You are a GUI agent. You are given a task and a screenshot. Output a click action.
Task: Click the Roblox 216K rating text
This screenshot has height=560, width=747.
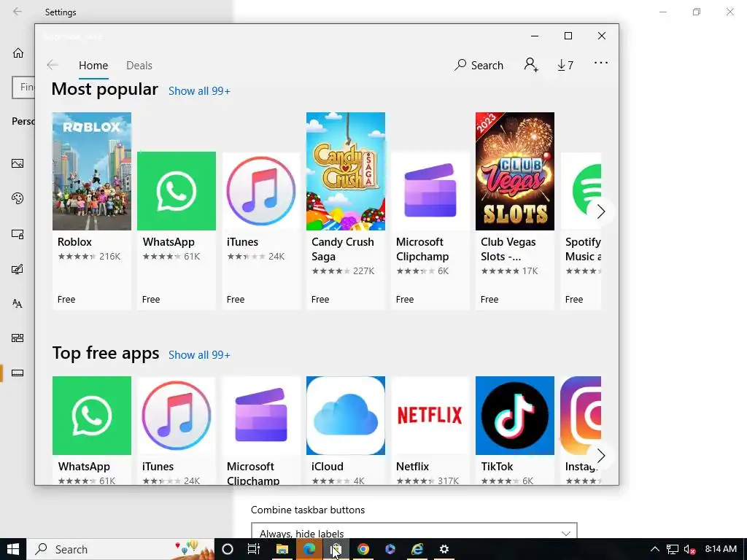coord(89,256)
